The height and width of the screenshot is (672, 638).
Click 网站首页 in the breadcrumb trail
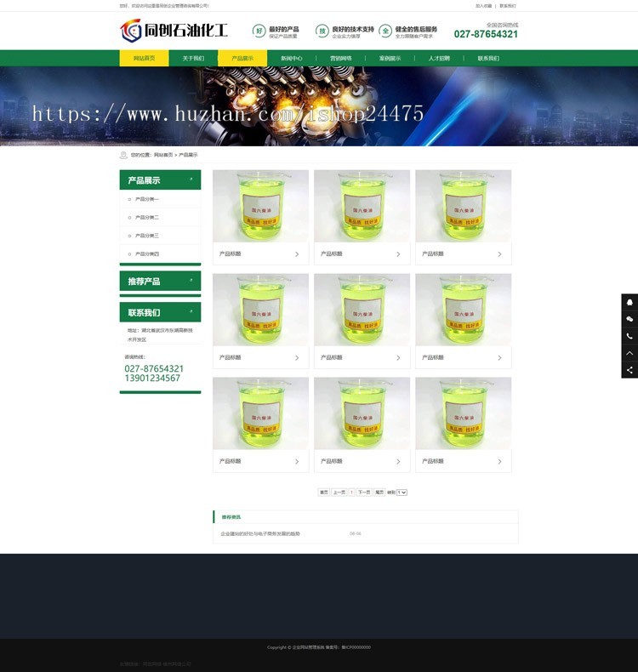[x=163, y=155]
